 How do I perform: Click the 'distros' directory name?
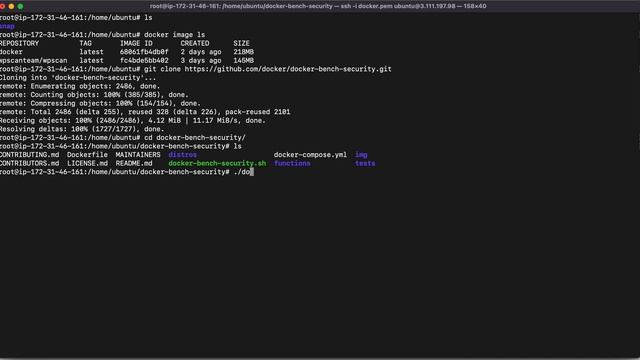pos(182,155)
